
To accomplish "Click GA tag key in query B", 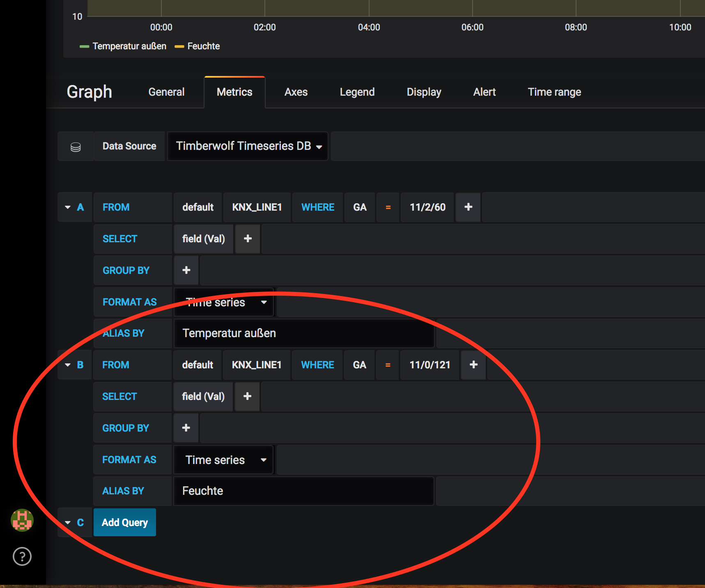I will (359, 365).
